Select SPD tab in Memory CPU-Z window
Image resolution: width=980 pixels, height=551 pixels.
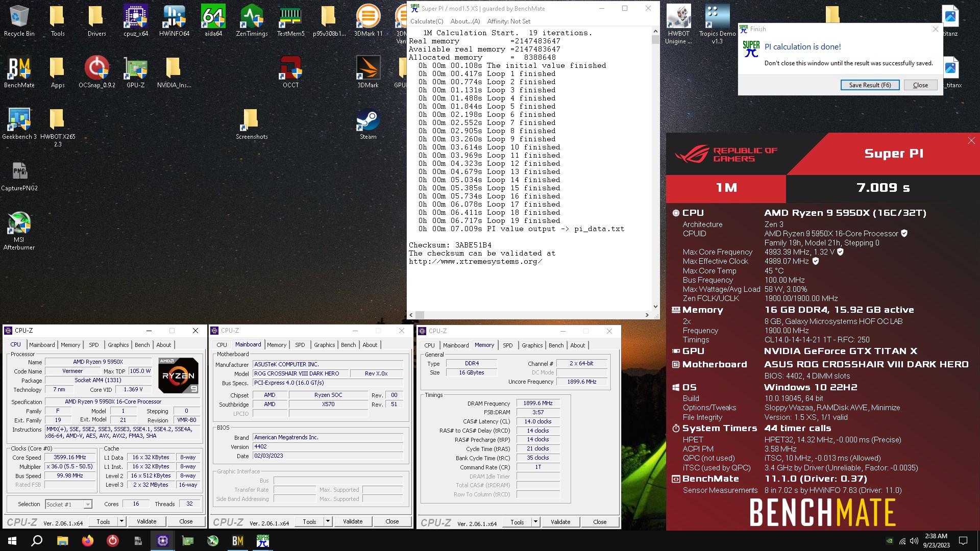[507, 345]
